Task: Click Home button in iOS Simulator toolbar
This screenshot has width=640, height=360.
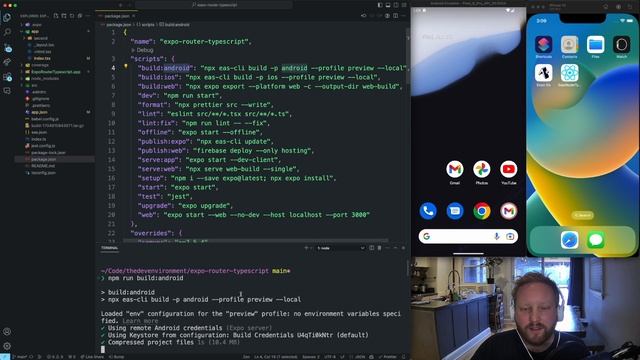Action: point(606,7)
